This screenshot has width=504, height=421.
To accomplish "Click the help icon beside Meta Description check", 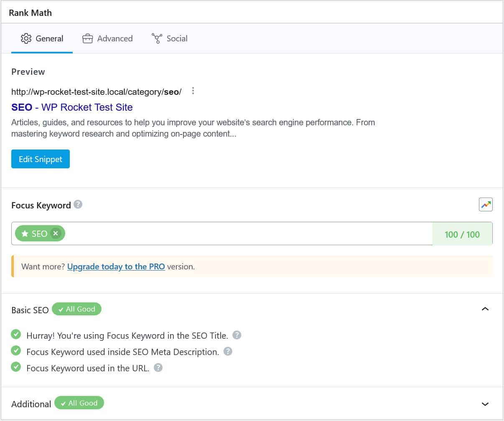I will [228, 351].
